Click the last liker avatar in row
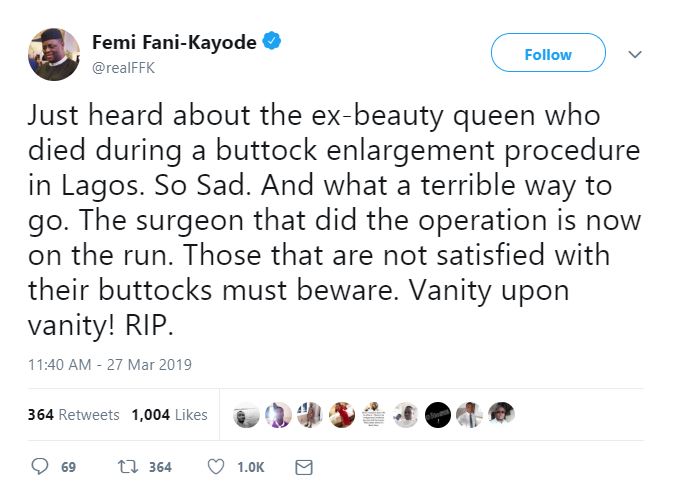676x487 pixels. coord(501,415)
